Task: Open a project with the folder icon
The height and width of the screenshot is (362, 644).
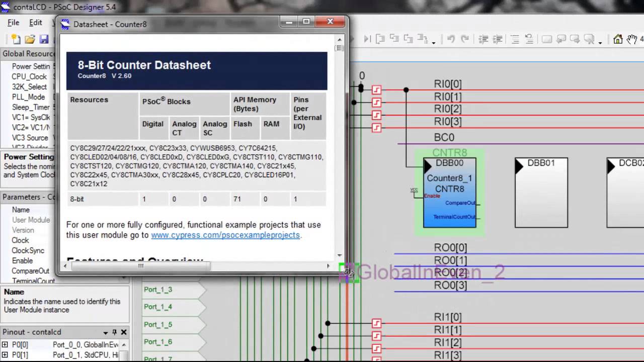Action: [x=30, y=39]
